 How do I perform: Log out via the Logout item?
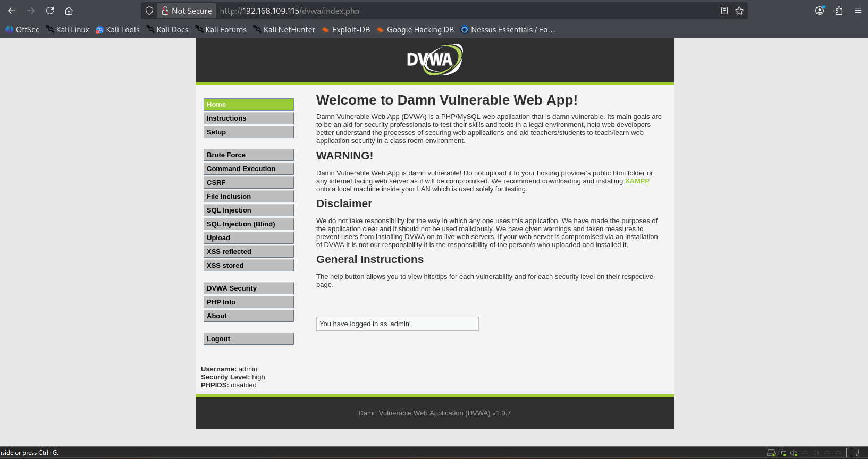pos(249,339)
